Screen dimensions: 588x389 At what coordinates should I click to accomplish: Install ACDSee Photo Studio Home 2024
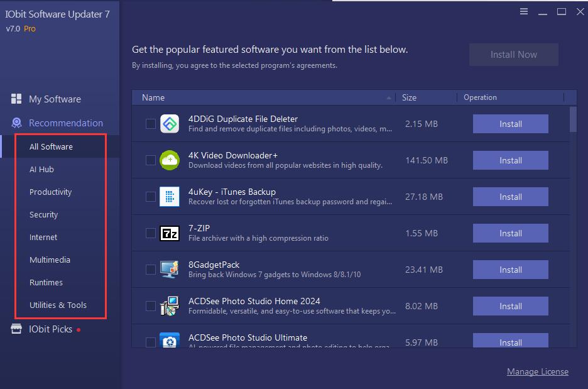click(510, 306)
